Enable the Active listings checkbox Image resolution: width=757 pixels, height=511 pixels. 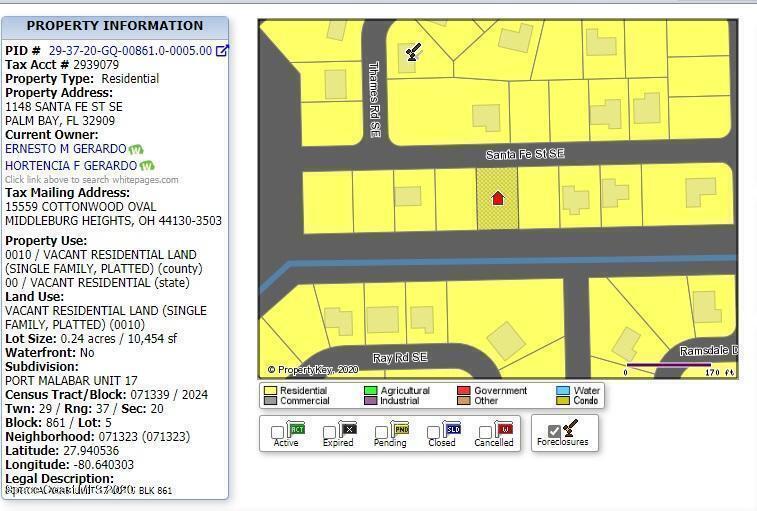tap(277, 433)
